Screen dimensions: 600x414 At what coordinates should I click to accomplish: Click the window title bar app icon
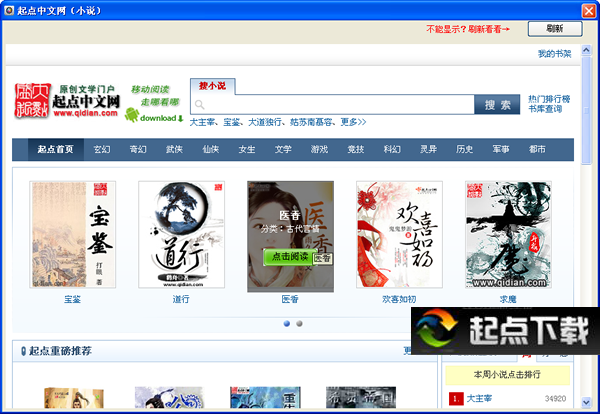(9, 10)
